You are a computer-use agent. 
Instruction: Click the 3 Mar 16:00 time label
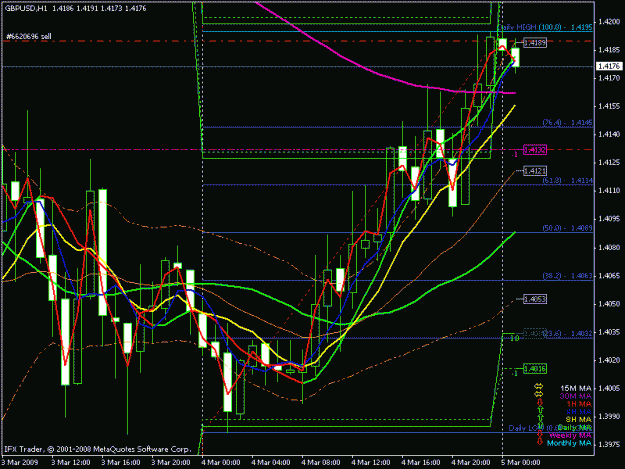[x=121, y=462]
